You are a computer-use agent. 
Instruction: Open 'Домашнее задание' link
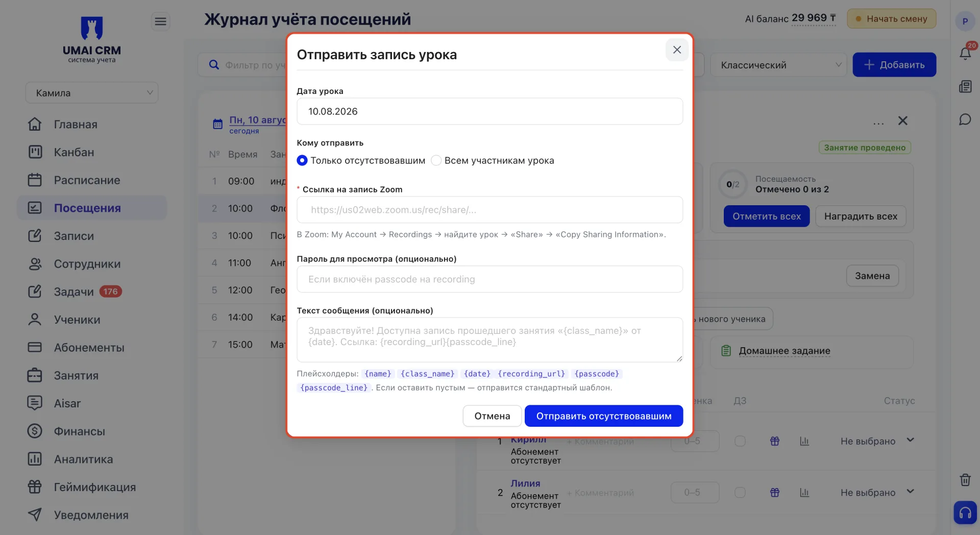pyautogui.click(x=785, y=351)
